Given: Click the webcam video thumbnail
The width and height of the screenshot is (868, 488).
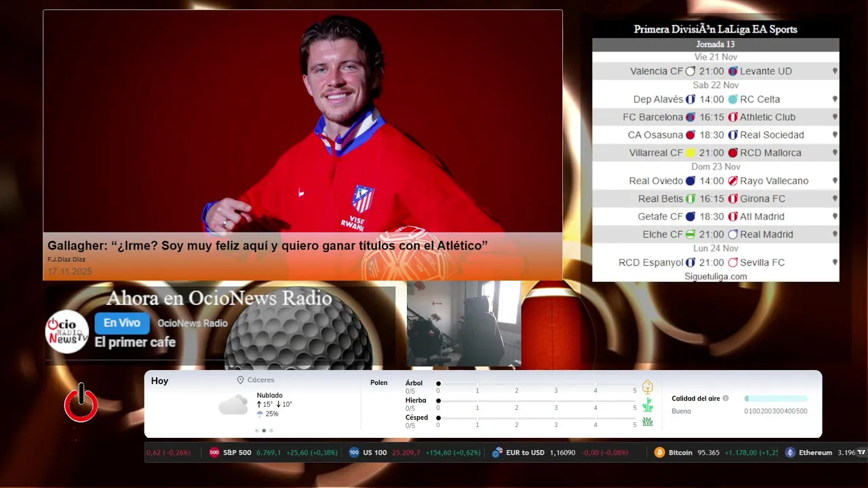Looking at the screenshot, I should click(x=464, y=324).
